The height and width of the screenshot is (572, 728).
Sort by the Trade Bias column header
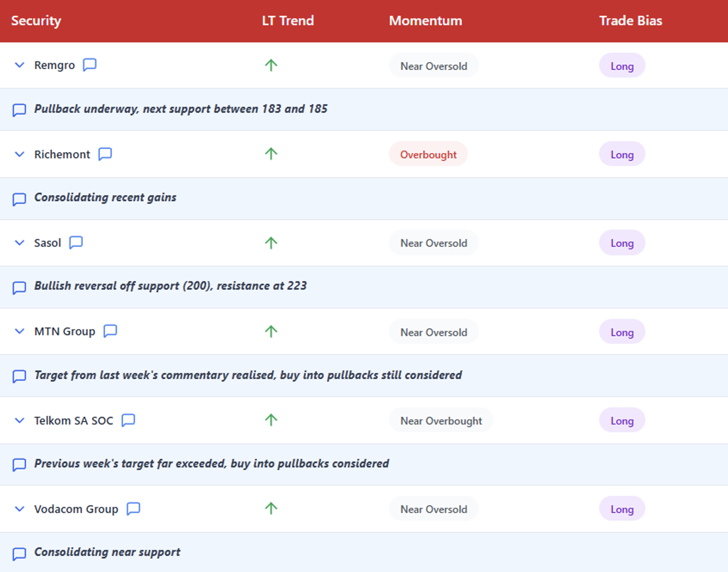[631, 21]
